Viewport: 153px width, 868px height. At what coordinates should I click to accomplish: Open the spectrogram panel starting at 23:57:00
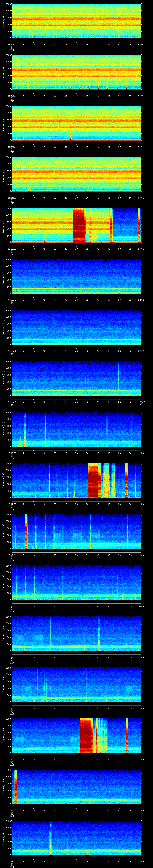(76, 276)
